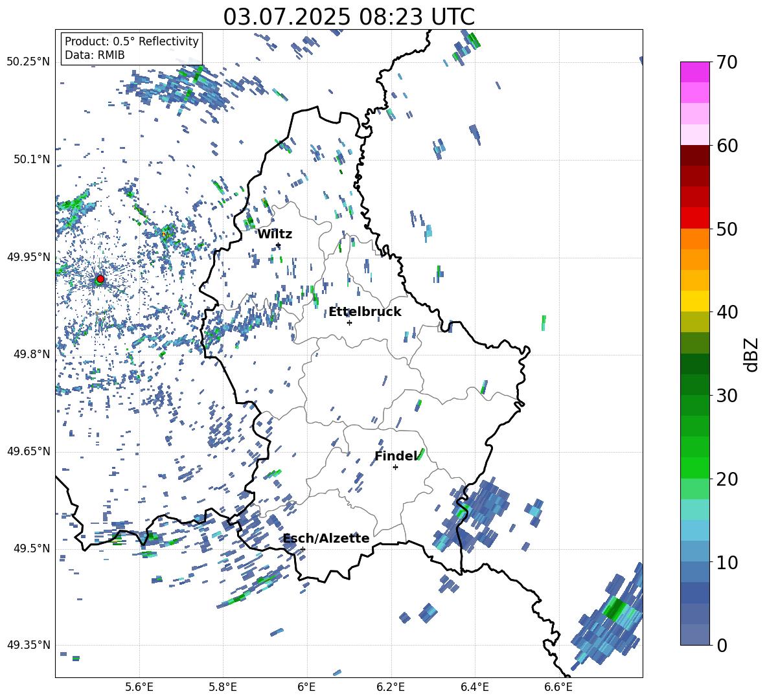This screenshot has height=700, width=767.
Task: Click the colorbar tick label 0
Action: tap(722, 645)
